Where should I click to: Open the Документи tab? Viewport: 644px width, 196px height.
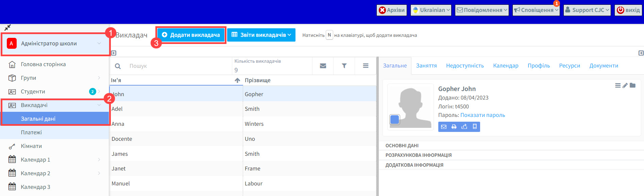coord(604,66)
